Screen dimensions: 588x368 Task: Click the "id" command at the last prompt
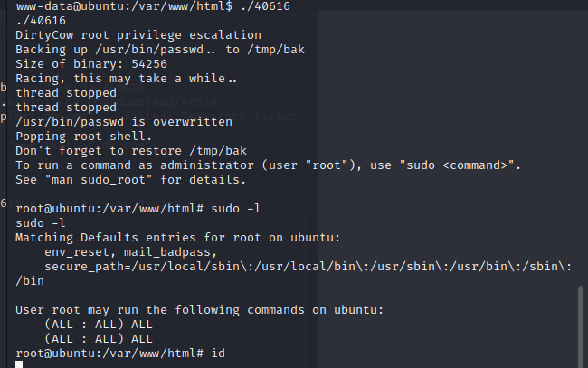(218, 353)
